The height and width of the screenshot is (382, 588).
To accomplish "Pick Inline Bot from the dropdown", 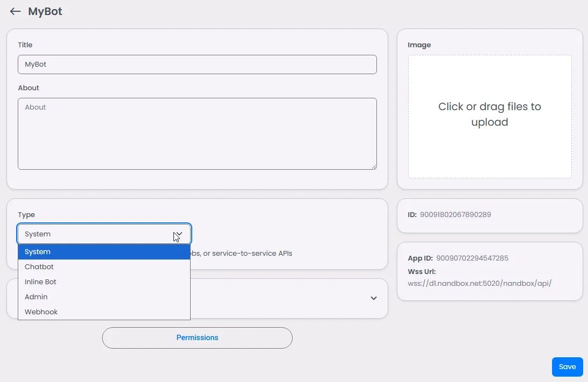I will tap(104, 282).
